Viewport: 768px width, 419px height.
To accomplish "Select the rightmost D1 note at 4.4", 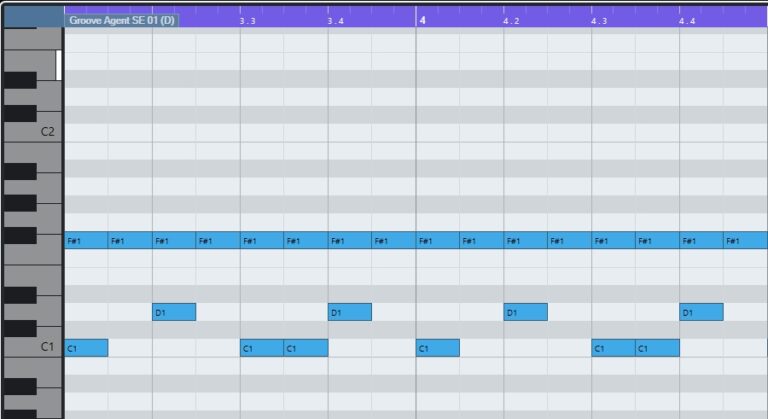I will (x=701, y=312).
